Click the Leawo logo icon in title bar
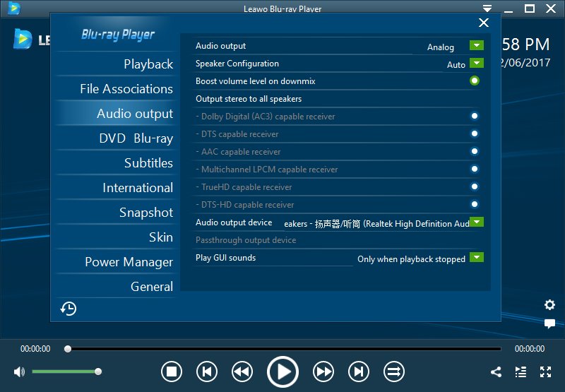Viewport: 565px width, 392px height. (14, 8)
